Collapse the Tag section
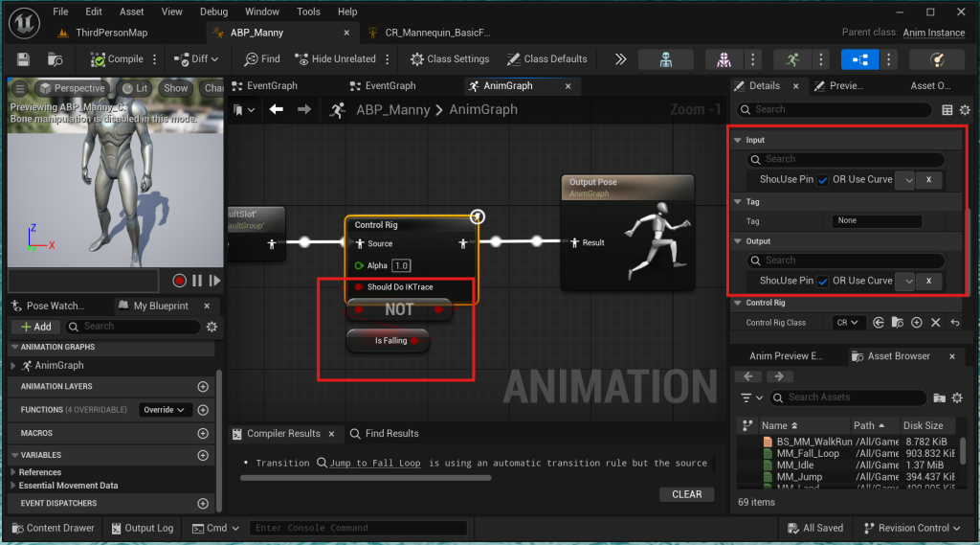Image resolution: width=980 pixels, height=545 pixels. click(738, 201)
